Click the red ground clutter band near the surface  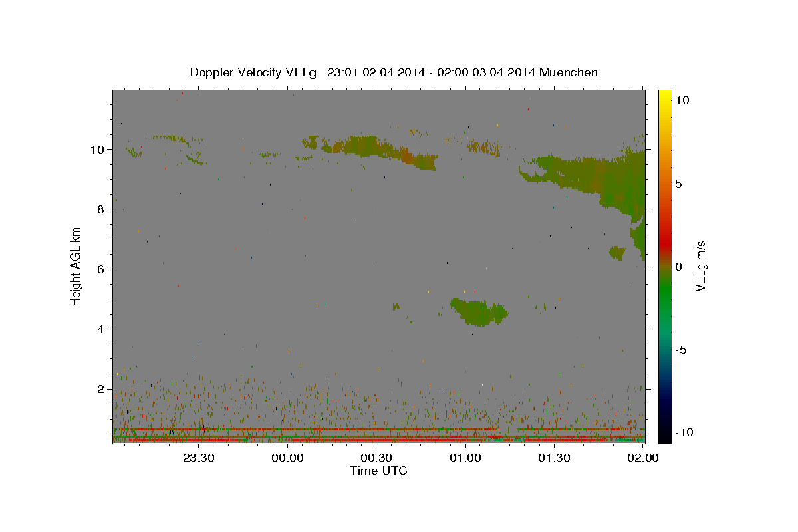379,440
